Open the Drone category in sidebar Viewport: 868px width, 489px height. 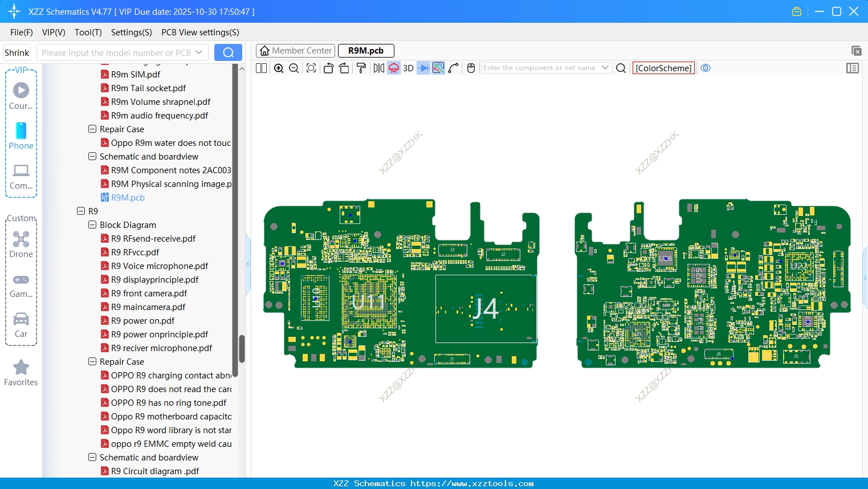coord(21,244)
